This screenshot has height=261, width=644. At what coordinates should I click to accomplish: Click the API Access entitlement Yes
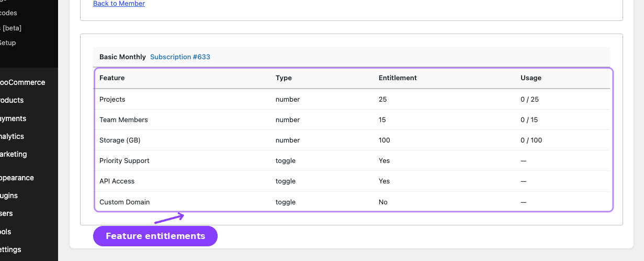click(x=384, y=181)
